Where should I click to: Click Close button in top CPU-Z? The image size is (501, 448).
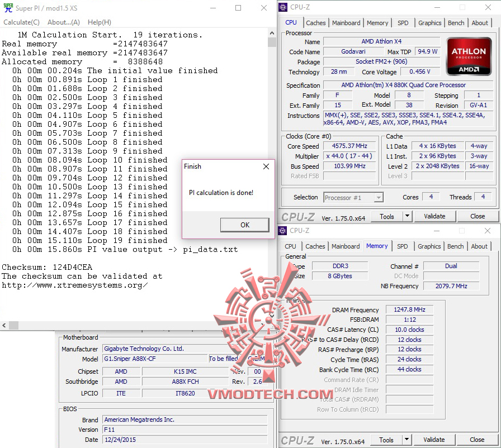[478, 216]
